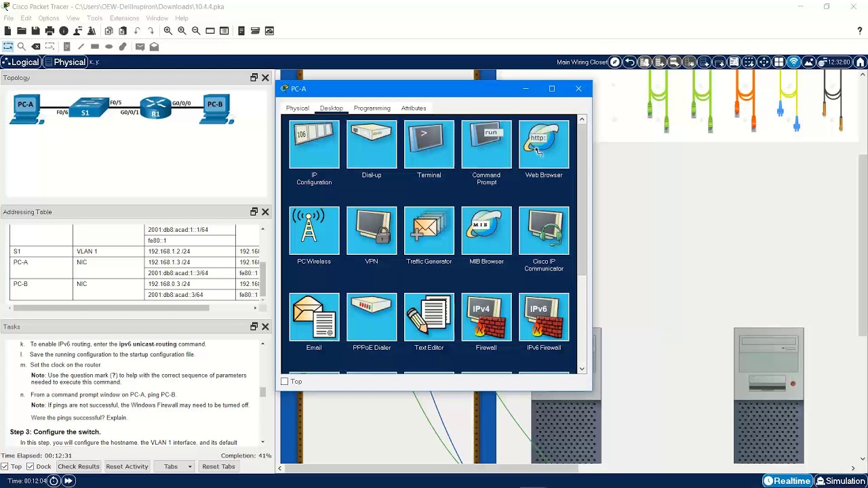Click the Addressing Table horizontal scrollbar
Screen dimensions: 868x488
click(111, 308)
